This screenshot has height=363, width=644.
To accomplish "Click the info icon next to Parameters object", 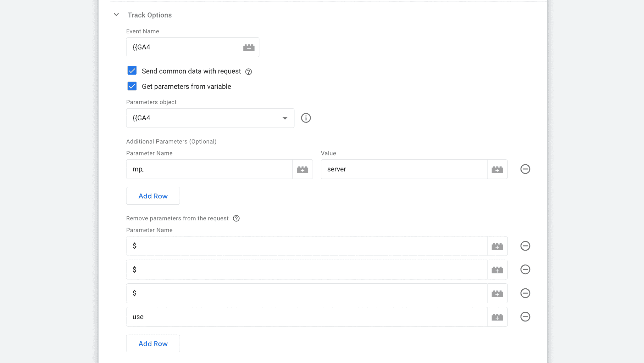I will 305,118.
